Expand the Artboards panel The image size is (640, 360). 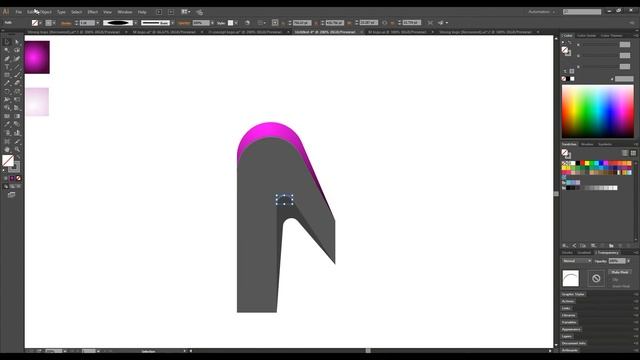pos(570,350)
